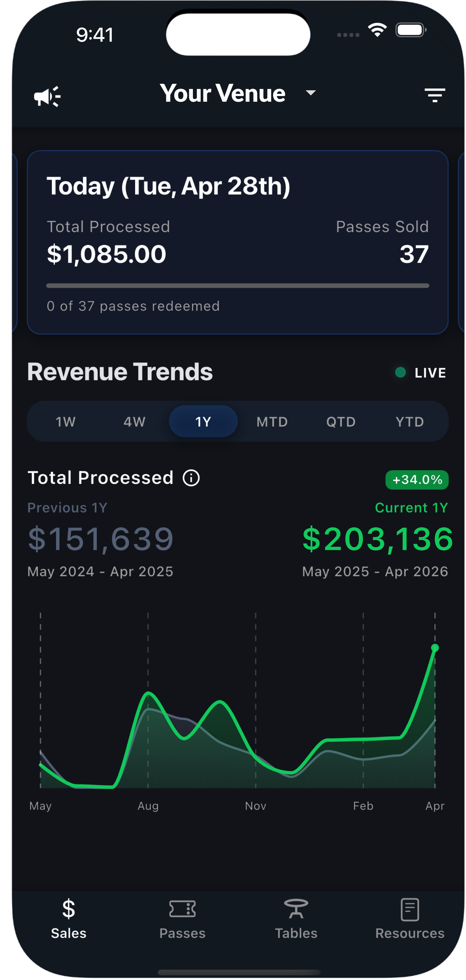Select the MTD time range

point(272,421)
